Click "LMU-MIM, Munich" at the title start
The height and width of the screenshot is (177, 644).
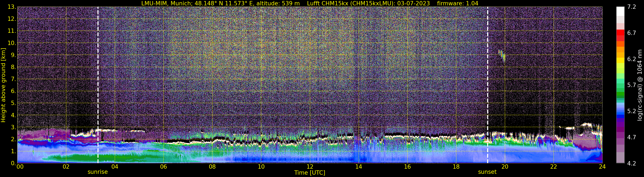point(167,3)
